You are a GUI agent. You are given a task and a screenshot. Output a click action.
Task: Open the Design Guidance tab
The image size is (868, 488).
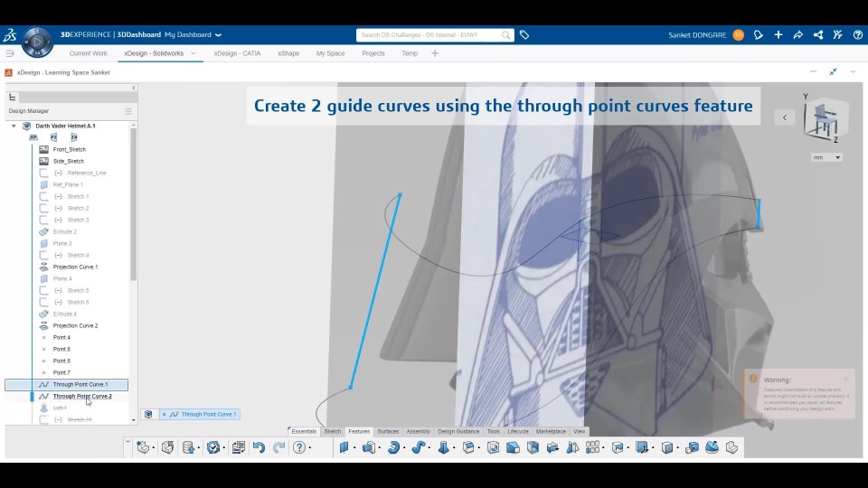458,432
